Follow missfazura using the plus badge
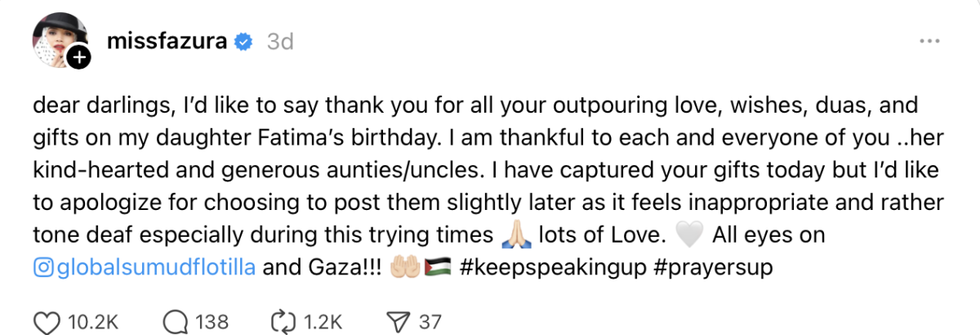 point(78,57)
